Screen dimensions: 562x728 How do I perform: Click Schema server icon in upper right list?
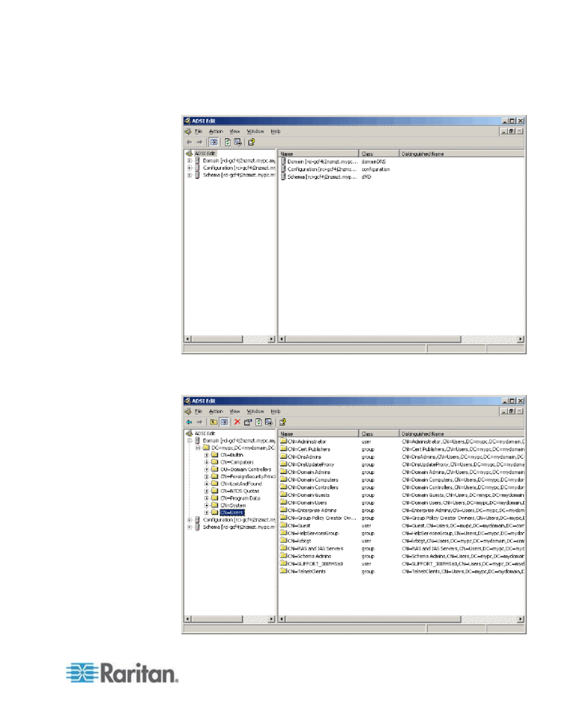[x=283, y=176]
